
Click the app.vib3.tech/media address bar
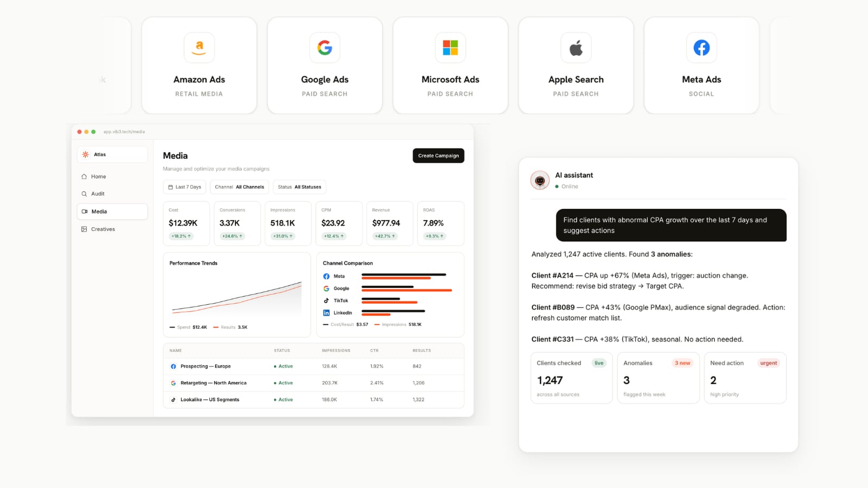tap(124, 132)
